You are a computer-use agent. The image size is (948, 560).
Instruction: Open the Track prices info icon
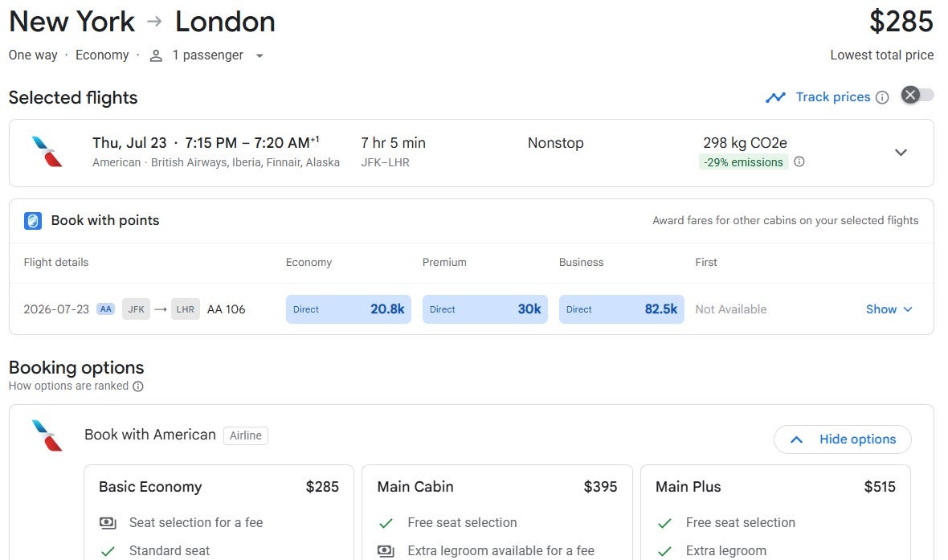pyautogui.click(x=882, y=97)
